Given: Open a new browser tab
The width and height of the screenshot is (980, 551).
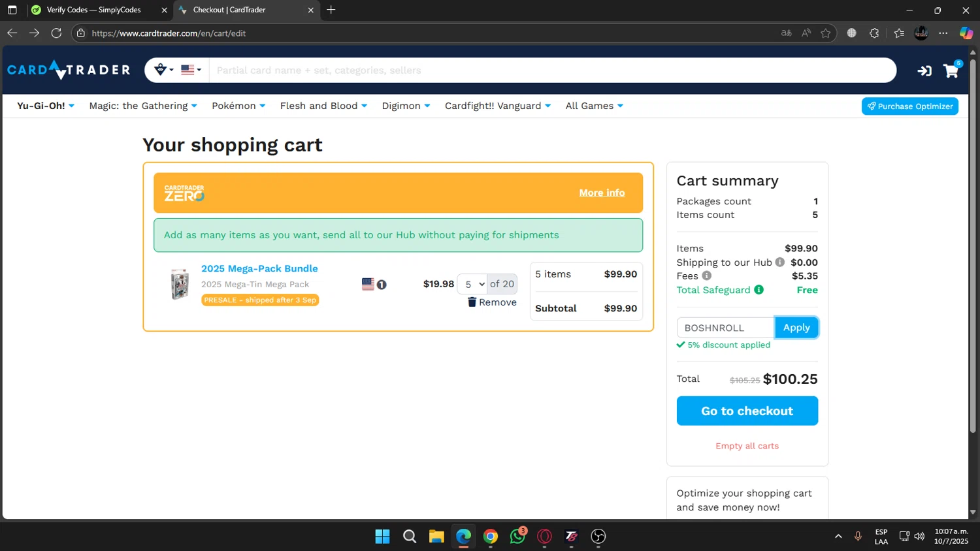Looking at the screenshot, I should click(331, 10).
